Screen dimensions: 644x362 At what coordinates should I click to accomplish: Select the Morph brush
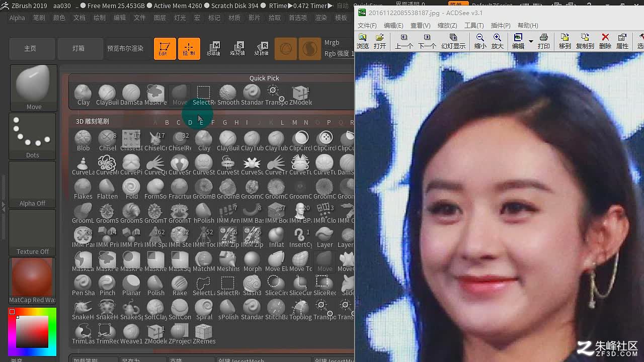tap(252, 261)
